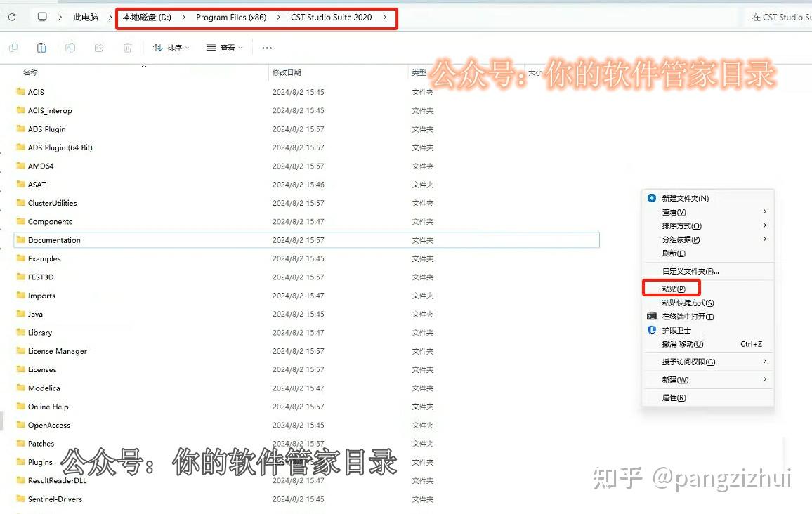Select the ASAT folder name
The image size is (812, 514).
(37, 184)
